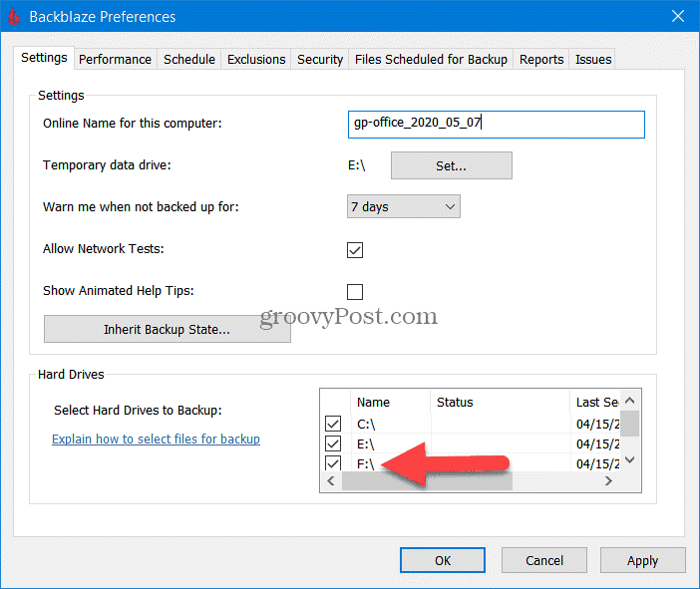The width and height of the screenshot is (700, 589).
Task: Uncheck Allow Network Tests checkbox
Action: pyautogui.click(x=355, y=250)
